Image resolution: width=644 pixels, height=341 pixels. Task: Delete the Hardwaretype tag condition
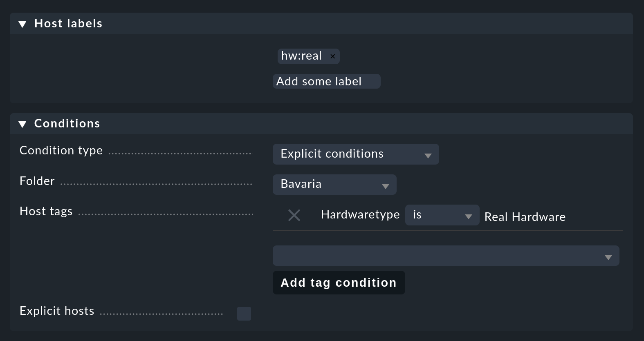pos(294,215)
